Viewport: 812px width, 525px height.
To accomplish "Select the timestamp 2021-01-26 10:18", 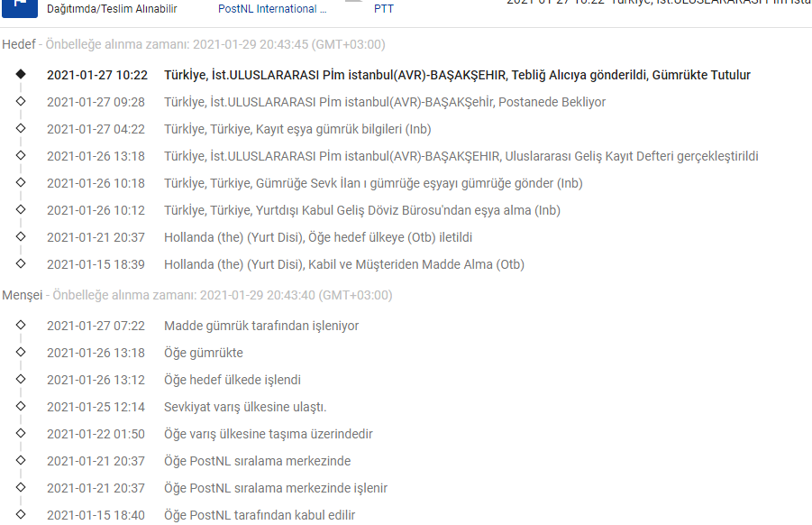I will 96,183.
